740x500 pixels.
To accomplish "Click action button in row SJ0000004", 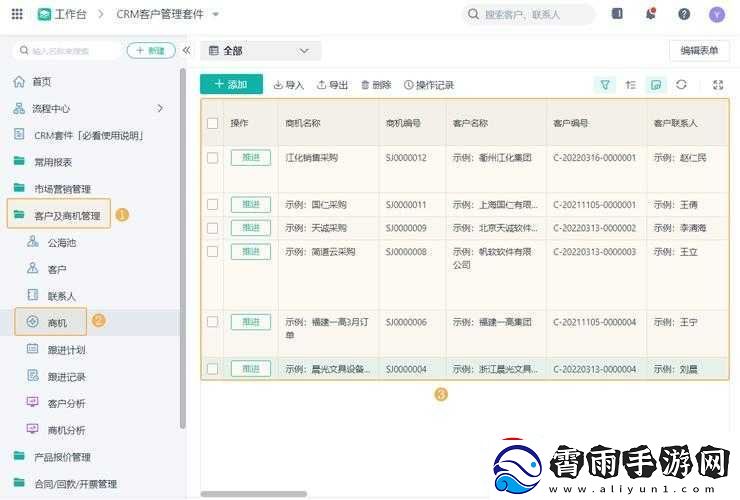I will (251, 369).
